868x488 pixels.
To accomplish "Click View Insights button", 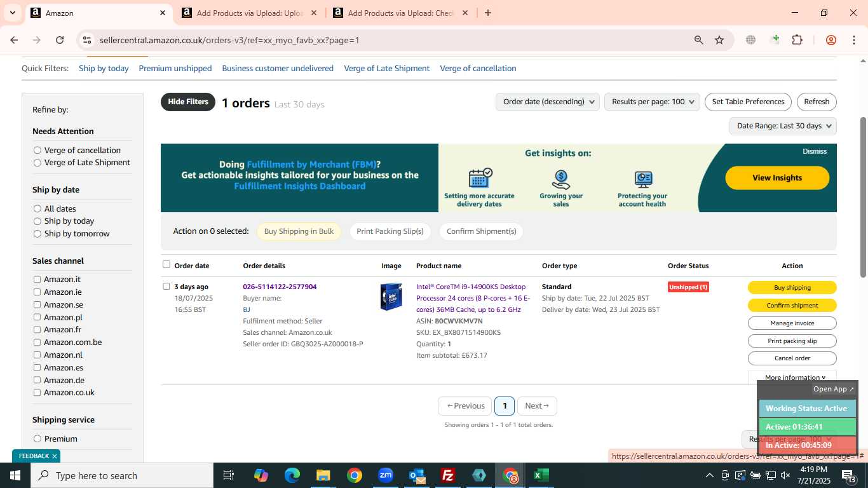I will point(777,178).
